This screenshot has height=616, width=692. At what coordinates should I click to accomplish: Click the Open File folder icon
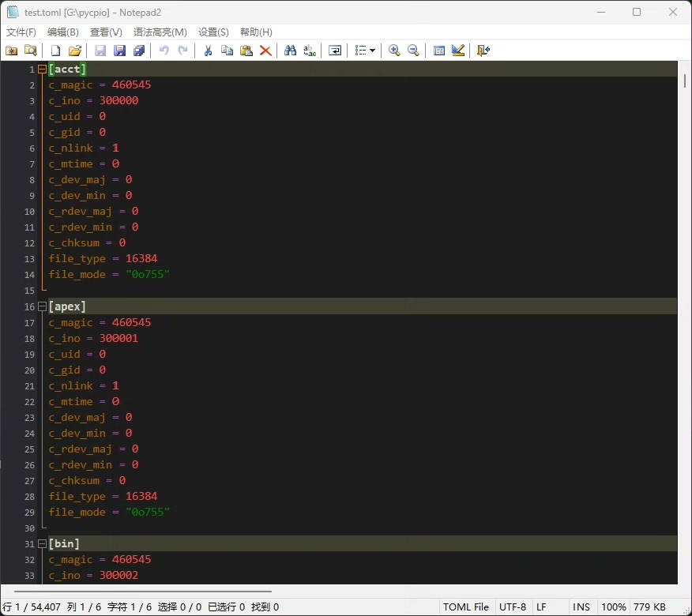pyautogui.click(x=75, y=51)
